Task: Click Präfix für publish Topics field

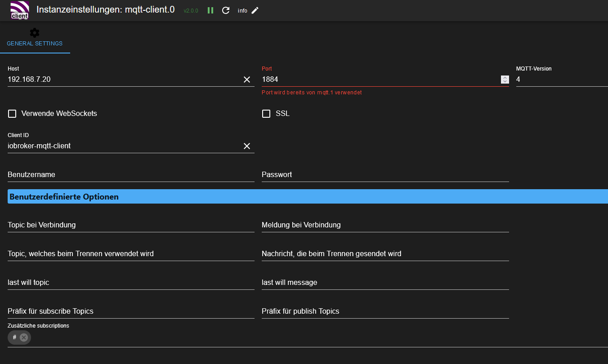Action: point(385,311)
